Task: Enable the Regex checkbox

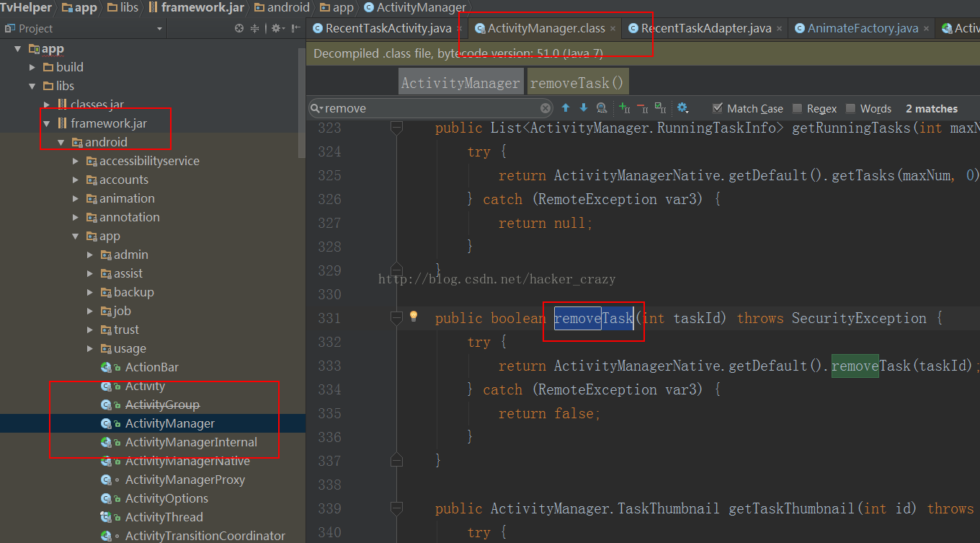Action: (797, 108)
